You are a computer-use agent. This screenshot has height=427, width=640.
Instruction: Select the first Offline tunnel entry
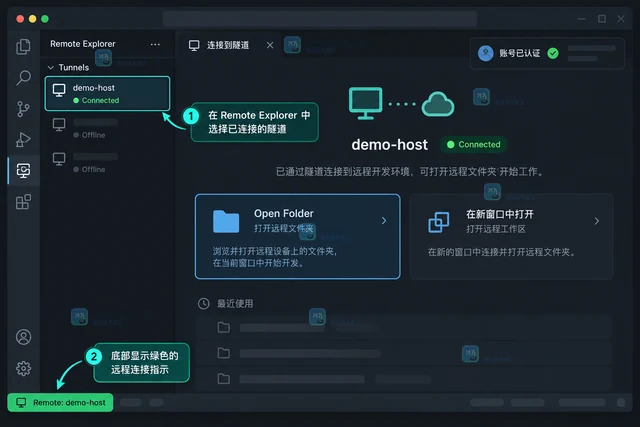click(107, 128)
